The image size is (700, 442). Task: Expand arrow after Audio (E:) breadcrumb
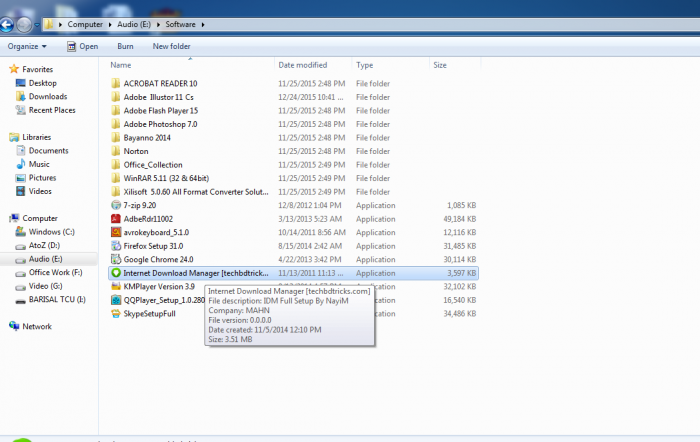(x=158, y=25)
